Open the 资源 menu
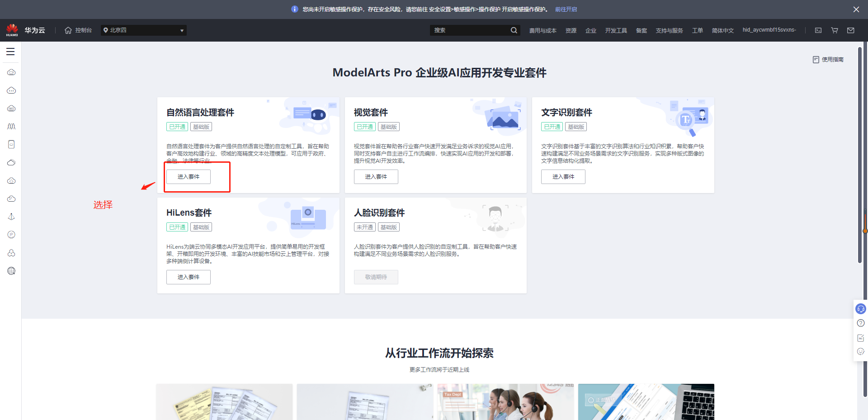 click(571, 30)
